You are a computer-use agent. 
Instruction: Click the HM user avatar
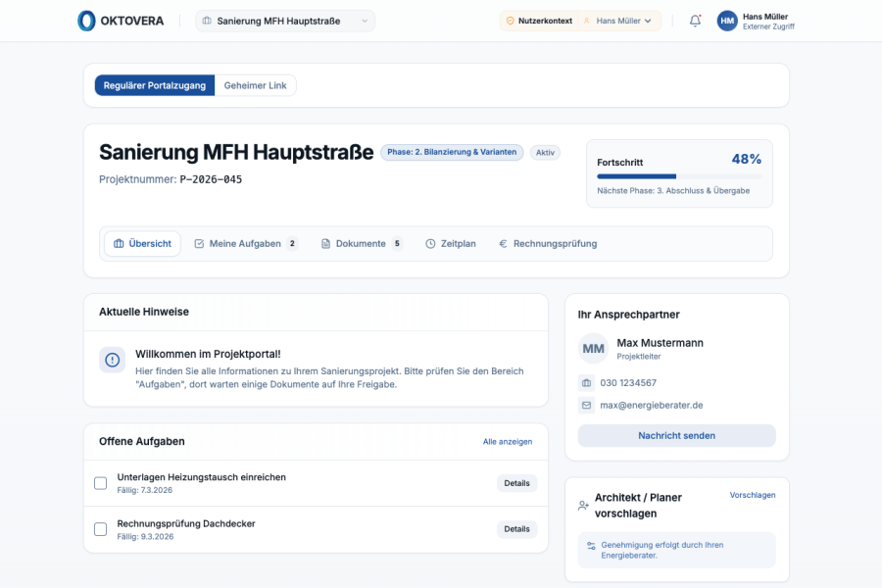727,21
